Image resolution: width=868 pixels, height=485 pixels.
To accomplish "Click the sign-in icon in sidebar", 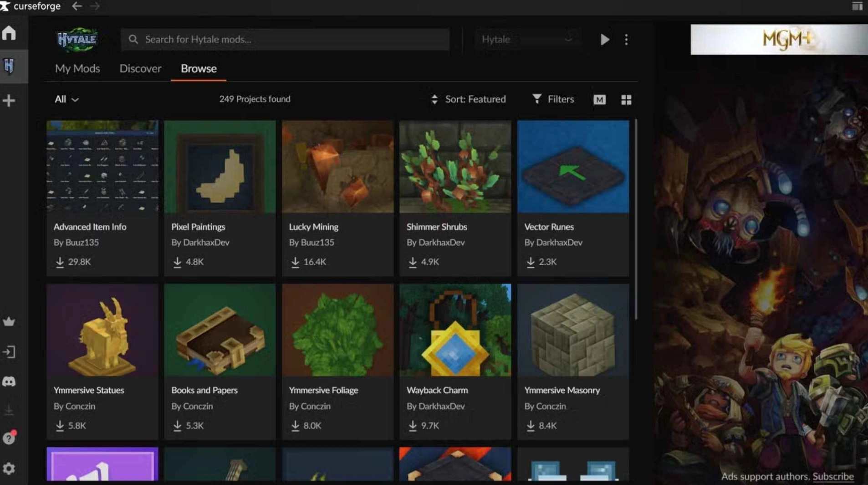I will coord(9,352).
